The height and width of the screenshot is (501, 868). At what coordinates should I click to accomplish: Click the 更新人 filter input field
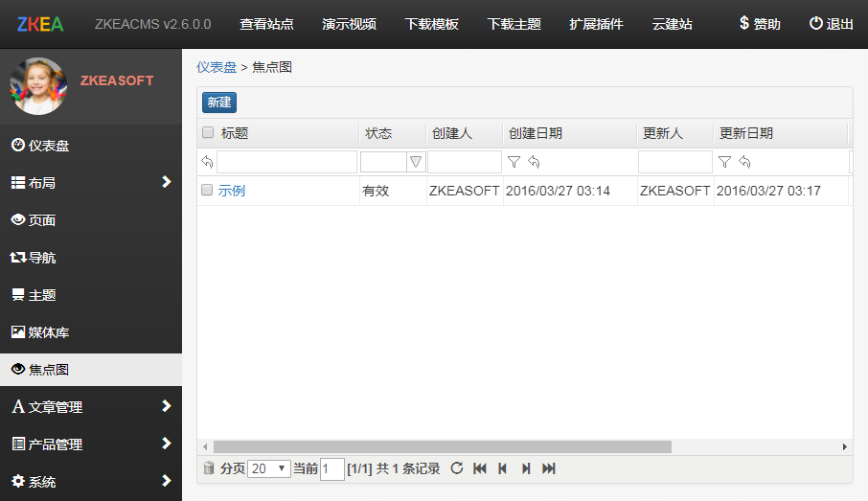[675, 162]
